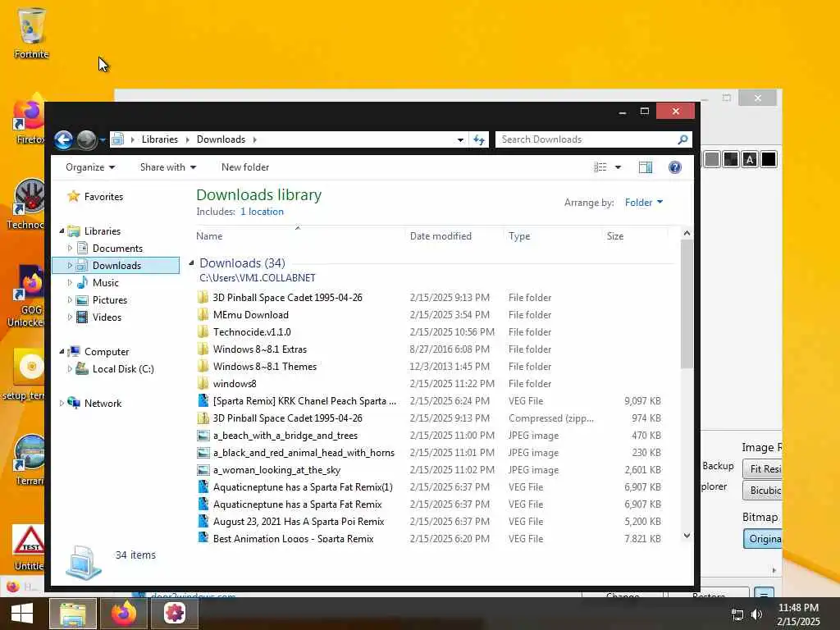Refresh the Downloads folder view
Image resolution: width=840 pixels, height=630 pixels.
tap(479, 139)
